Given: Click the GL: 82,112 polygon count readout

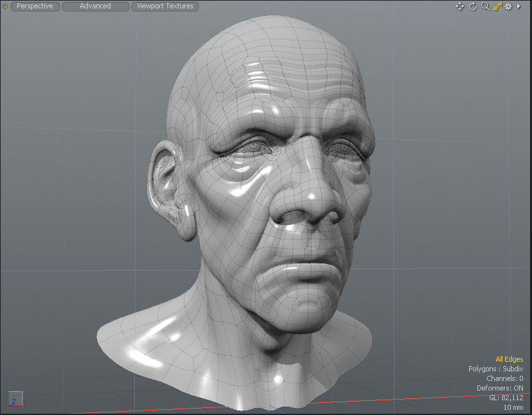Looking at the screenshot, I should point(506,398).
